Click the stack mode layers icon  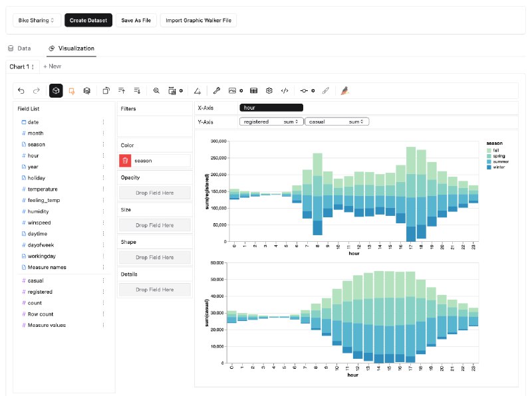coord(86,90)
